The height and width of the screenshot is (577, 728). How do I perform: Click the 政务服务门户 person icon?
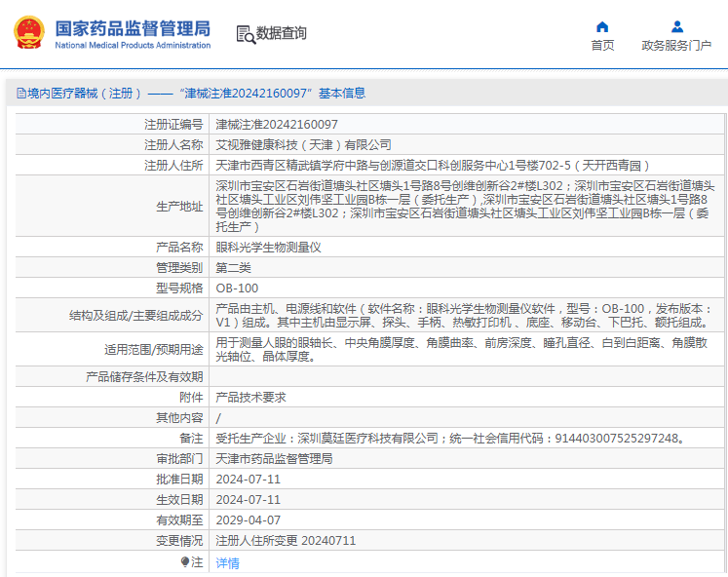pyautogui.click(x=677, y=27)
